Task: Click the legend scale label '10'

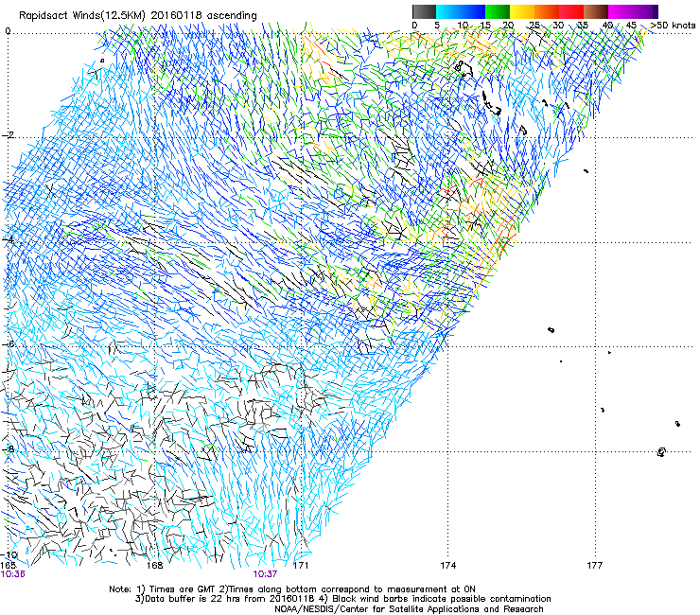Action: point(463,26)
